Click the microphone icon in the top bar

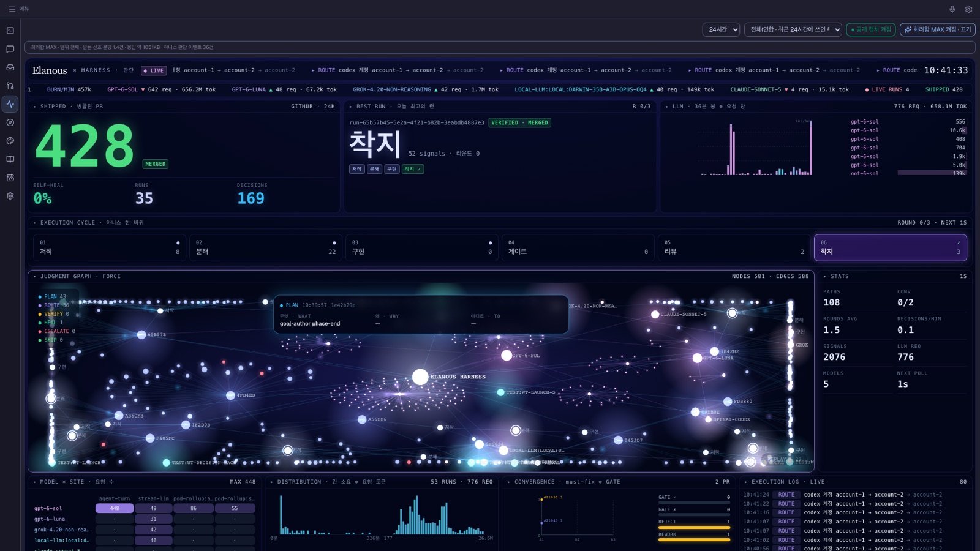[952, 9]
